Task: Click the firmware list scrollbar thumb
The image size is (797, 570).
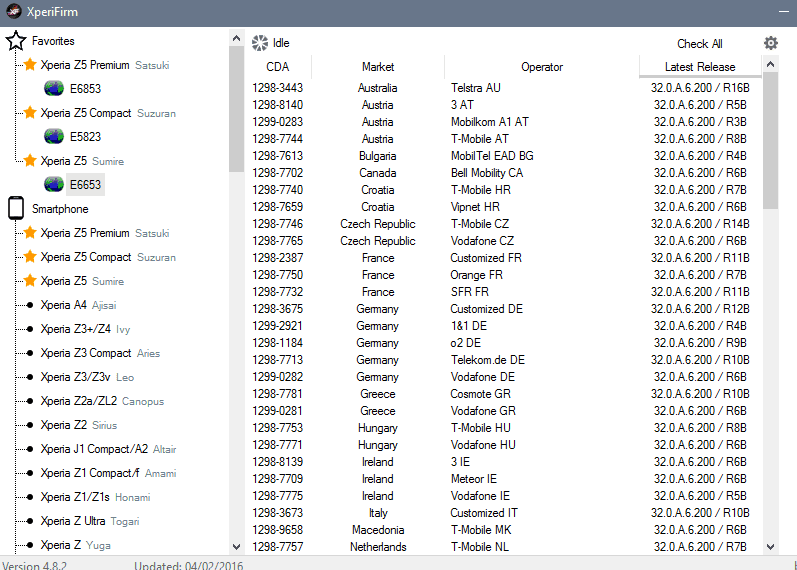Action: (x=771, y=140)
